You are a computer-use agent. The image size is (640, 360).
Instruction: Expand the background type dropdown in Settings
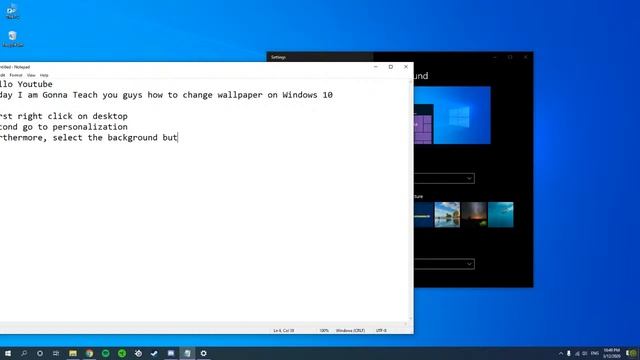[x=444, y=178]
